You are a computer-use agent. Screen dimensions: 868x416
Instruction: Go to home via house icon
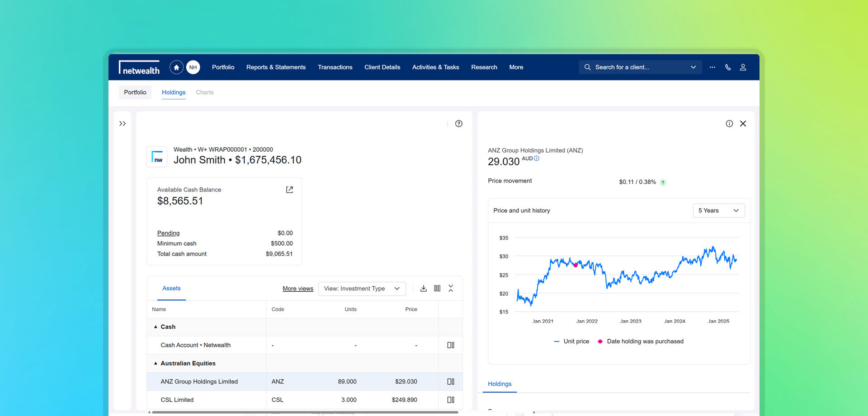[176, 67]
